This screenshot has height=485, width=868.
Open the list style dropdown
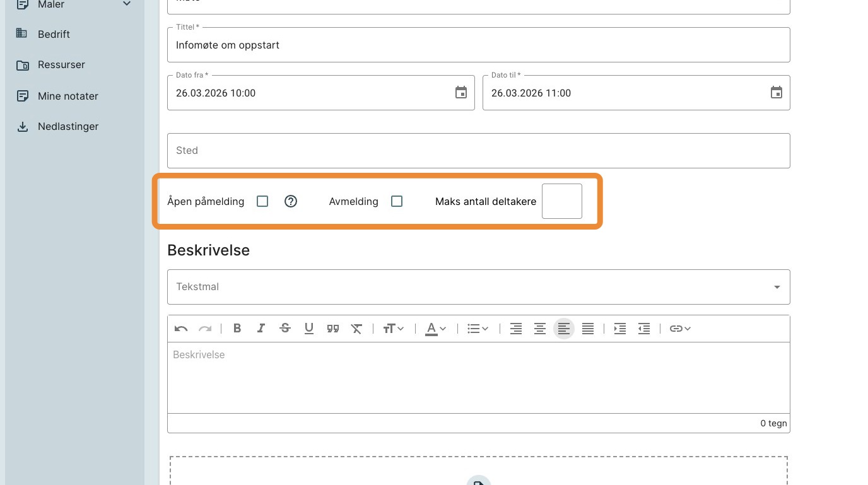[478, 329]
